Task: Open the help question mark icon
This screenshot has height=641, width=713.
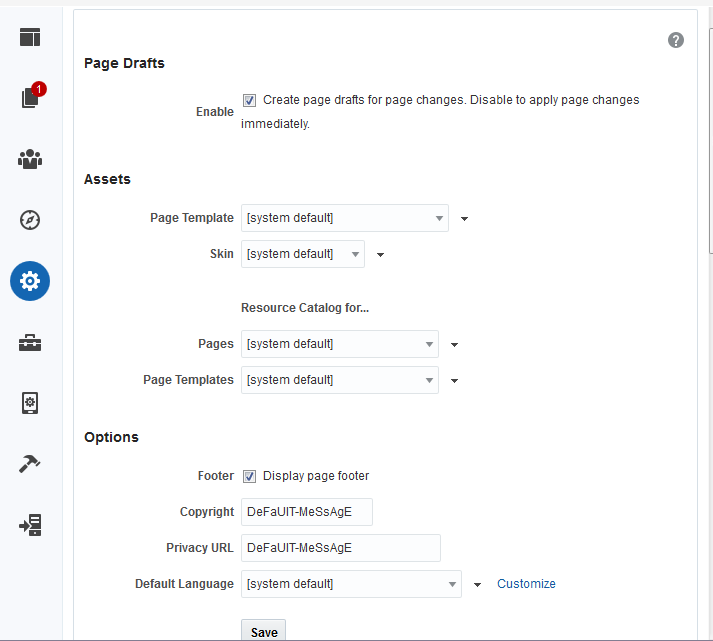Action: tap(676, 40)
